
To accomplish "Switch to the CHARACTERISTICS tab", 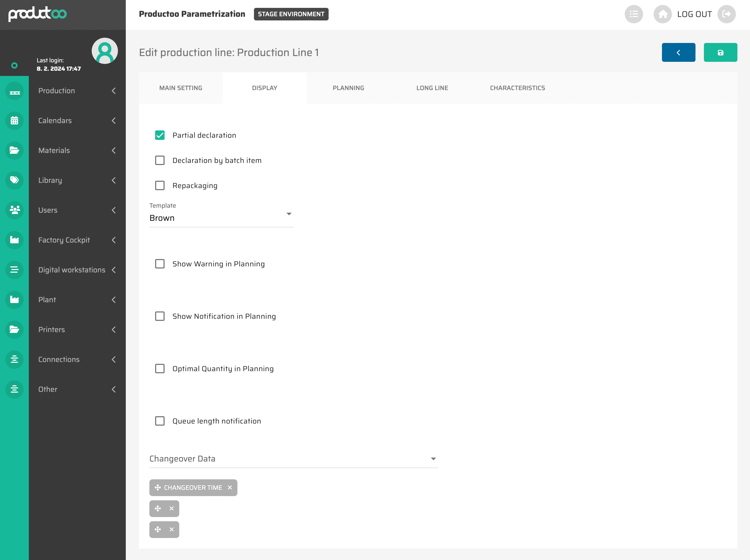I will click(x=517, y=88).
